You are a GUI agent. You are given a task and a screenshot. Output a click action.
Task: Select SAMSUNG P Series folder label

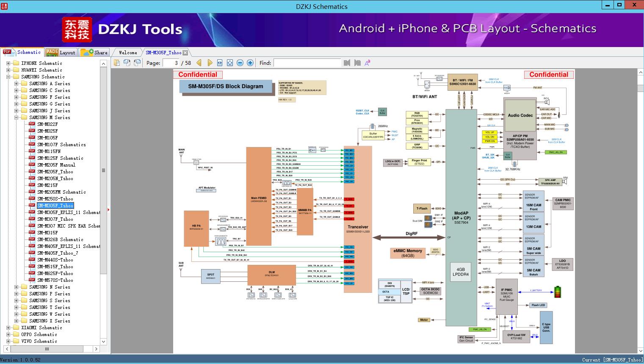[50, 294]
